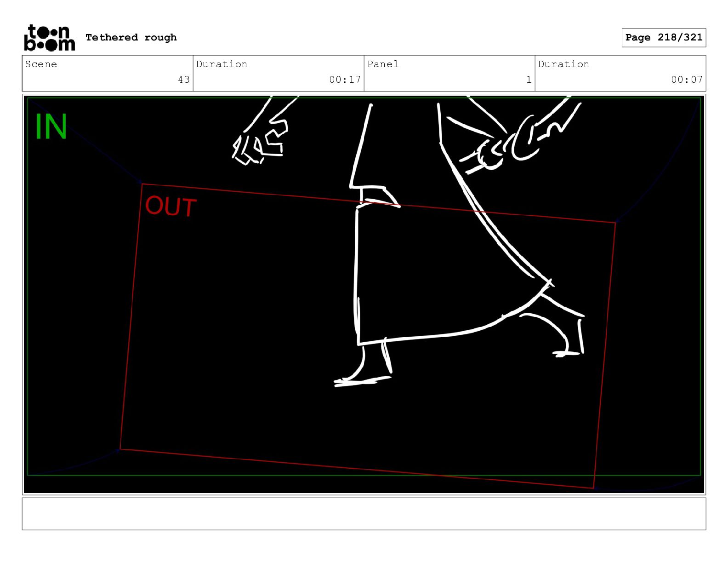Click the empty notes box below panel
The image size is (728, 563).
point(364,514)
